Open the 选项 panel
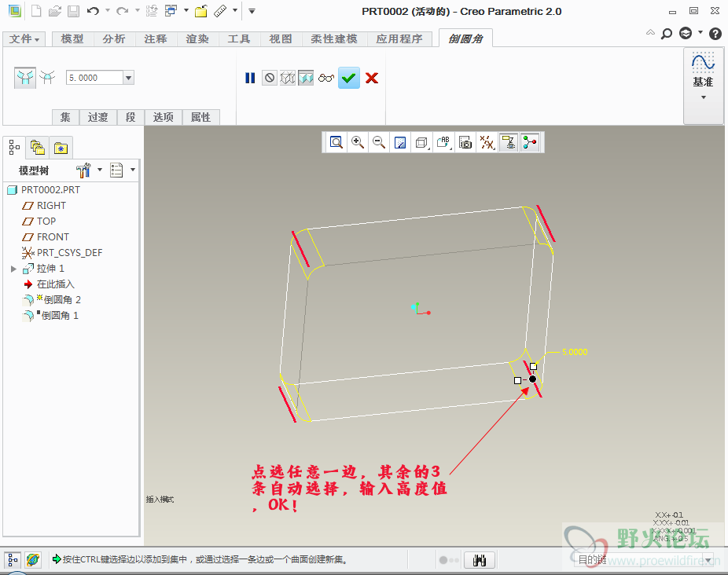 (164, 117)
